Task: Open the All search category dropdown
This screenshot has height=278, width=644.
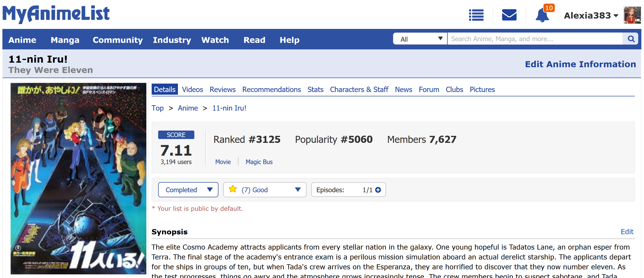Action: (420, 39)
